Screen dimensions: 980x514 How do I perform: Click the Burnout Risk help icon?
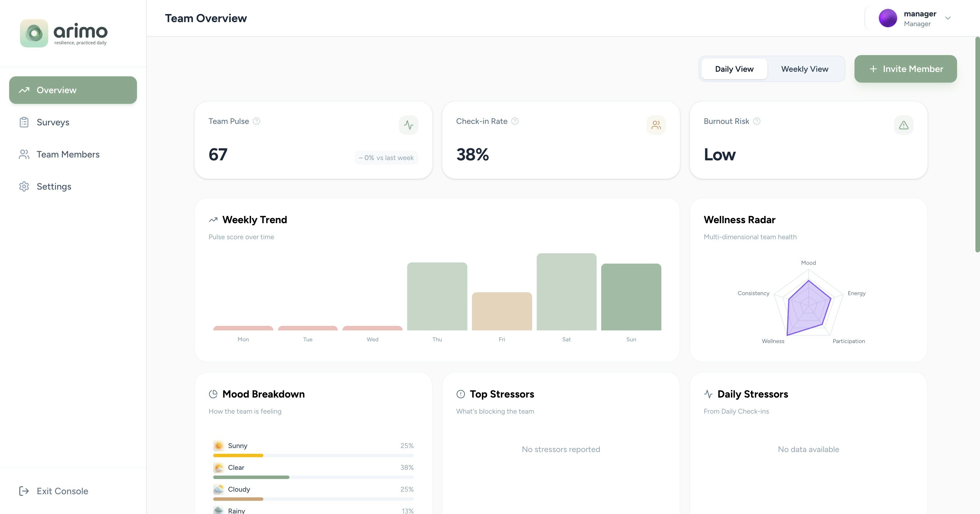pyautogui.click(x=757, y=121)
